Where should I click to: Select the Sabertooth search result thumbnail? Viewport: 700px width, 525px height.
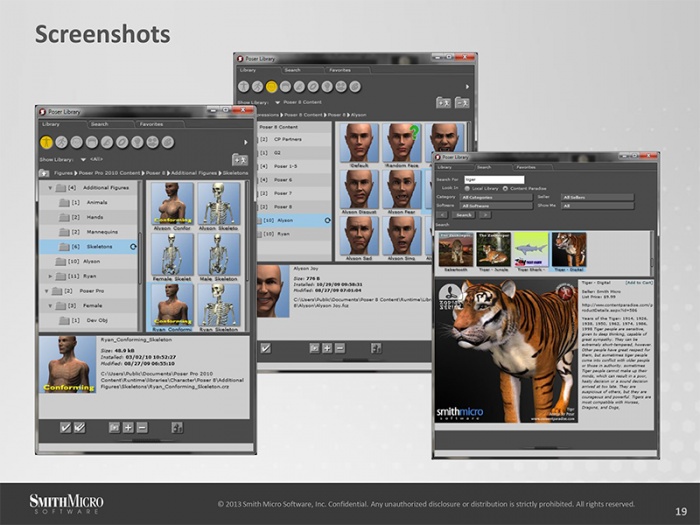(x=456, y=252)
